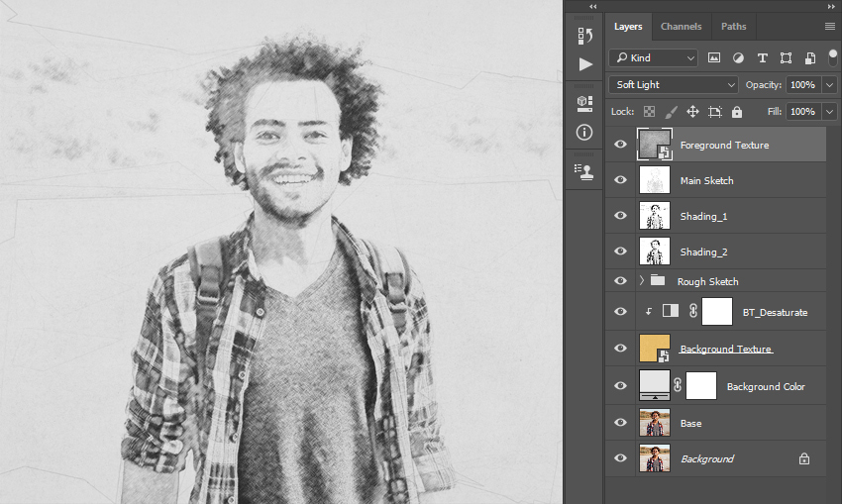
Task: Open the Layers panel flyout menu
Action: tap(830, 27)
